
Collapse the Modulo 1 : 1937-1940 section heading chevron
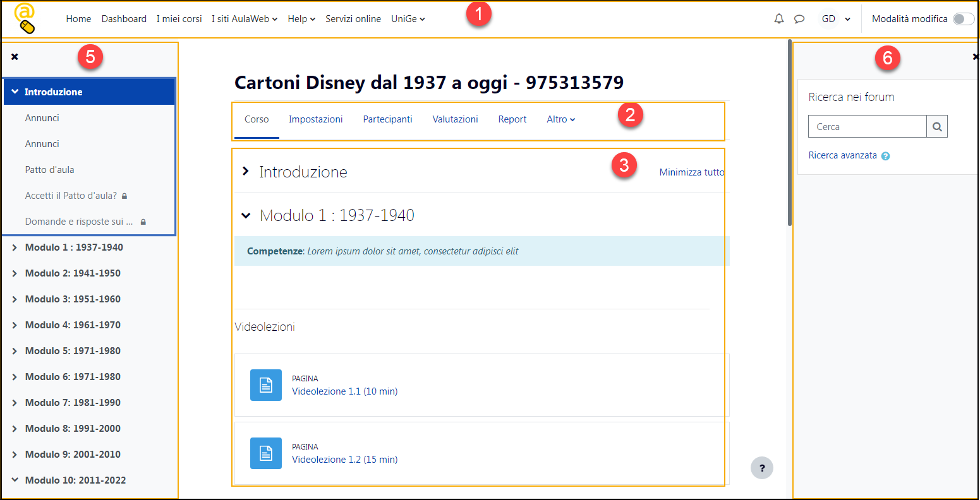[246, 215]
